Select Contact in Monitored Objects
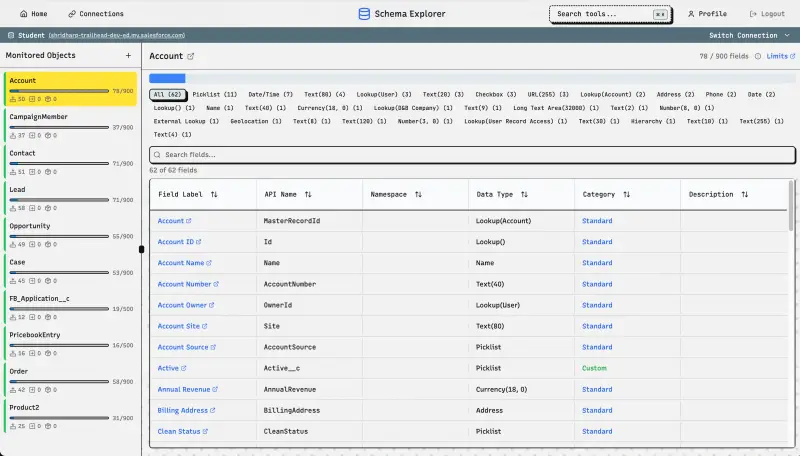Viewport: 800px width, 456px height. pyautogui.click(x=70, y=162)
